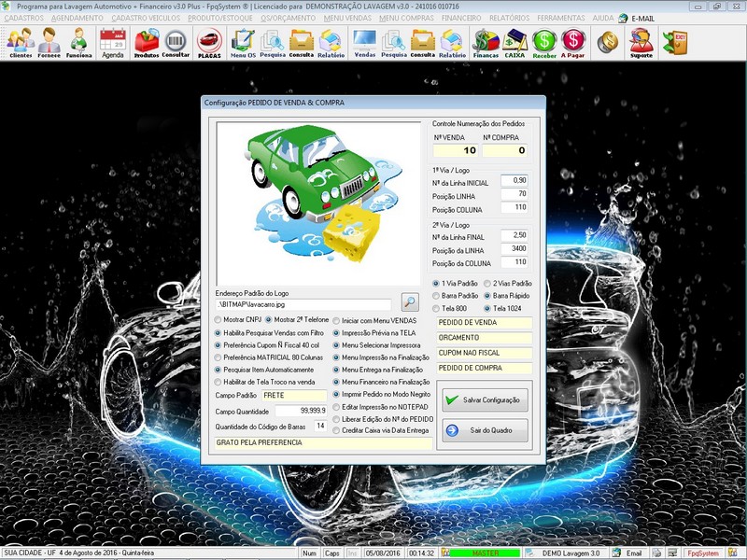This screenshot has height=560, width=747.
Task: Open the A Pagar toolbar icon
Action: point(573,42)
